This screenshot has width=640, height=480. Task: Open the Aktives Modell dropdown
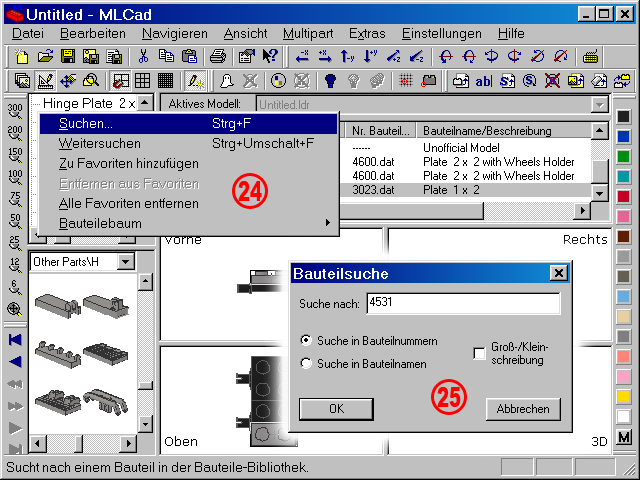point(600,105)
